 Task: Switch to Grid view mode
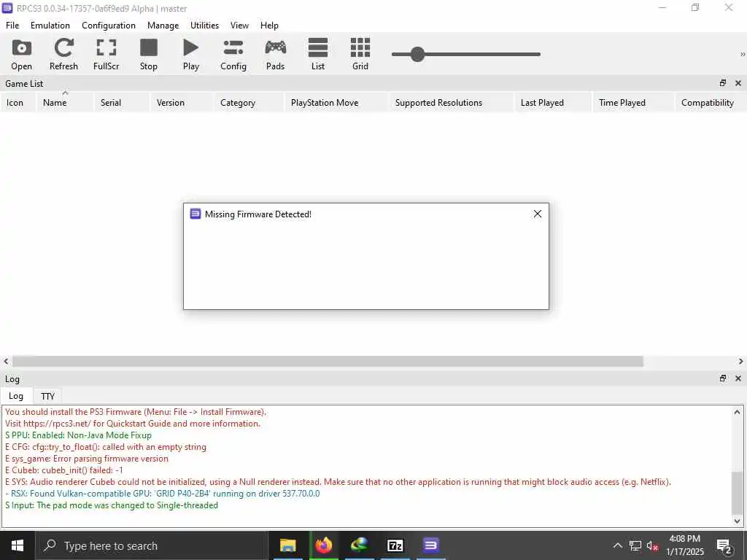[360, 54]
